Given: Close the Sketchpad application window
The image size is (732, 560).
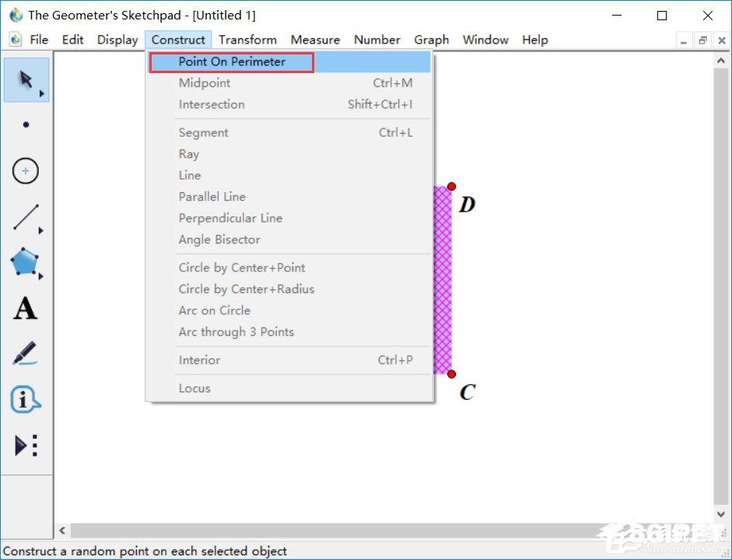Looking at the screenshot, I should pyautogui.click(x=708, y=16).
